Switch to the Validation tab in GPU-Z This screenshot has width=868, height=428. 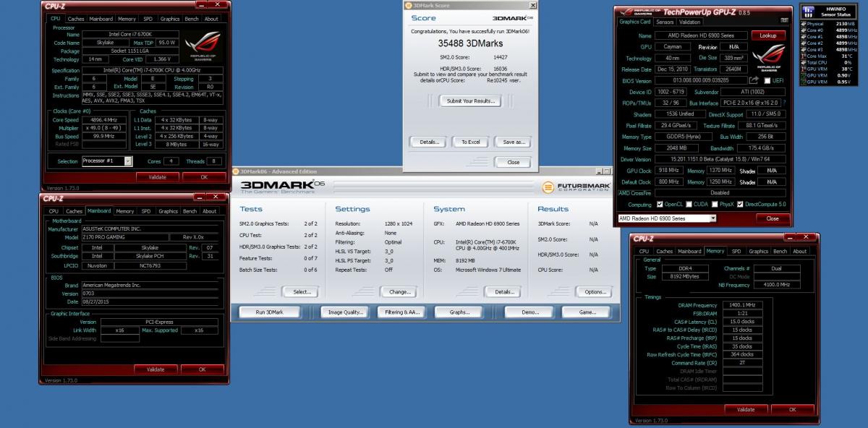689,22
